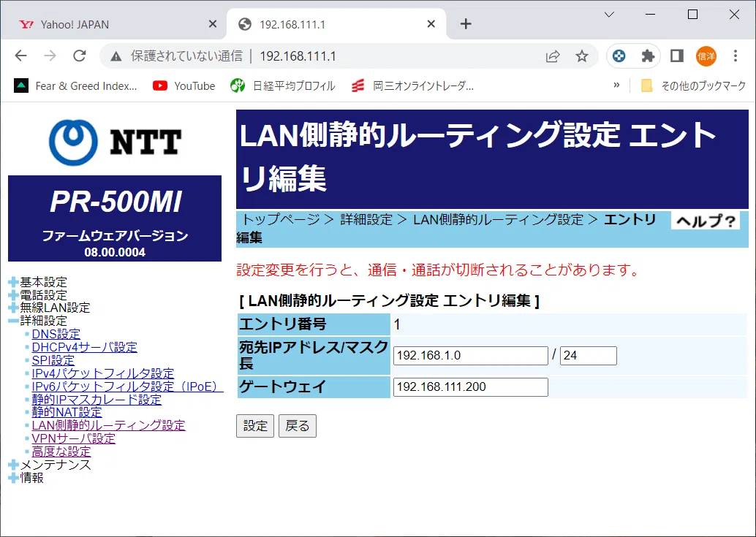The height and width of the screenshot is (537, 756).
Task: Click the address bar URL 192.168.111.1
Action: (298, 56)
